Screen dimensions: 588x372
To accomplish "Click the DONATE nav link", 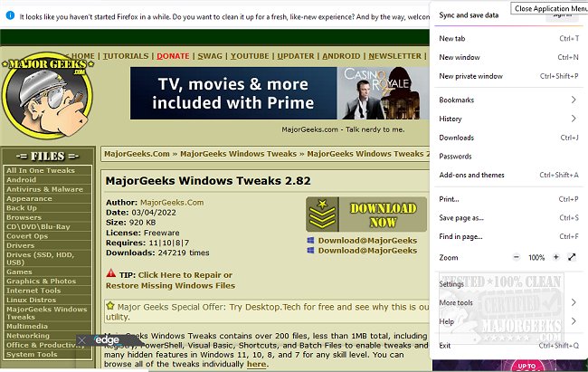I will tap(173, 56).
